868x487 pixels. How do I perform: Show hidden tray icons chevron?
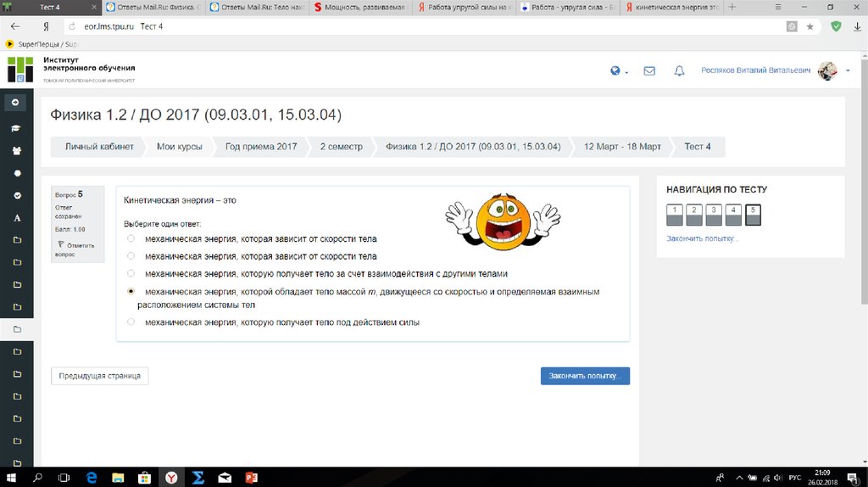click(x=739, y=478)
